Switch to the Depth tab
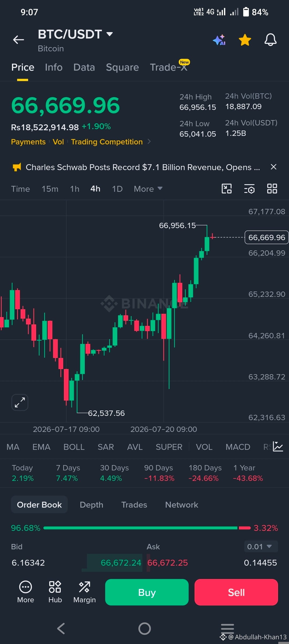The width and height of the screenshot is (289, 644). pyautogui.click(x=92, y=505)
